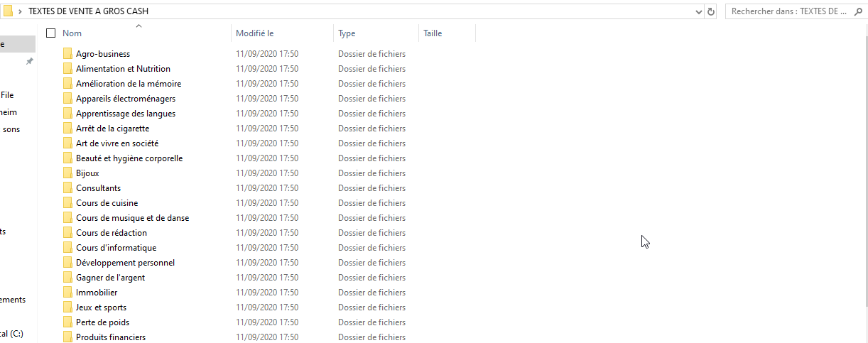Click the folder icon in address bar

[x=7, y=11]
